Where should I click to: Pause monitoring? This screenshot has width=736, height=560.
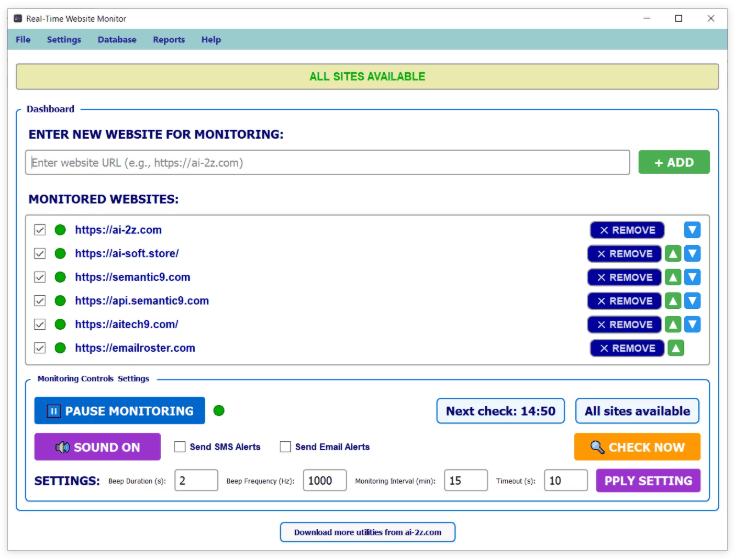click(x=120, y=411)
